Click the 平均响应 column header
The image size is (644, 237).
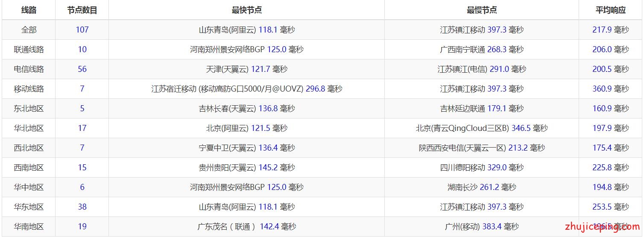(610, 10)
